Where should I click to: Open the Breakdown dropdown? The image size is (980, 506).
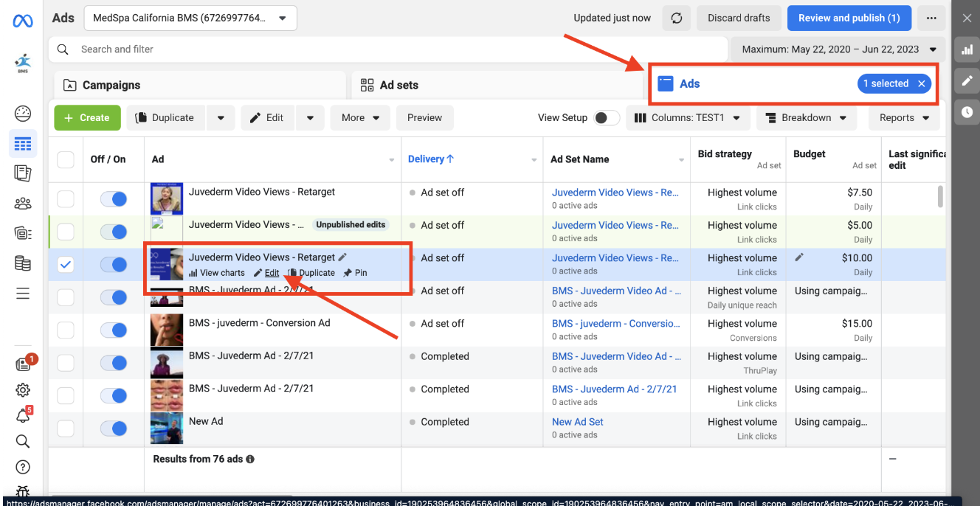pyautogui.click(x=807, y=118)
